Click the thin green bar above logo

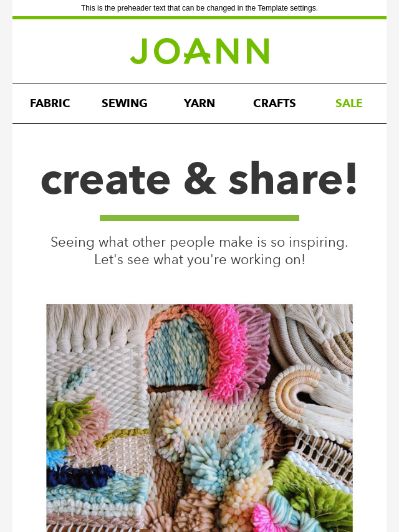(199, 17)
